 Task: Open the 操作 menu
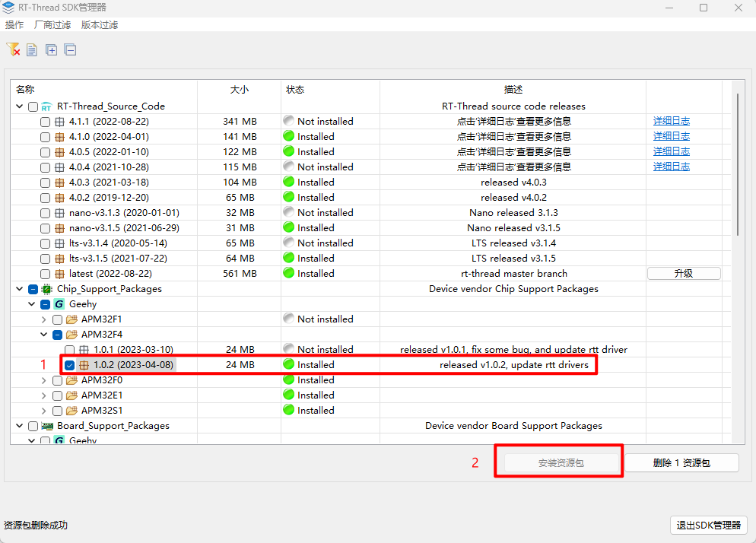(14, 25)
